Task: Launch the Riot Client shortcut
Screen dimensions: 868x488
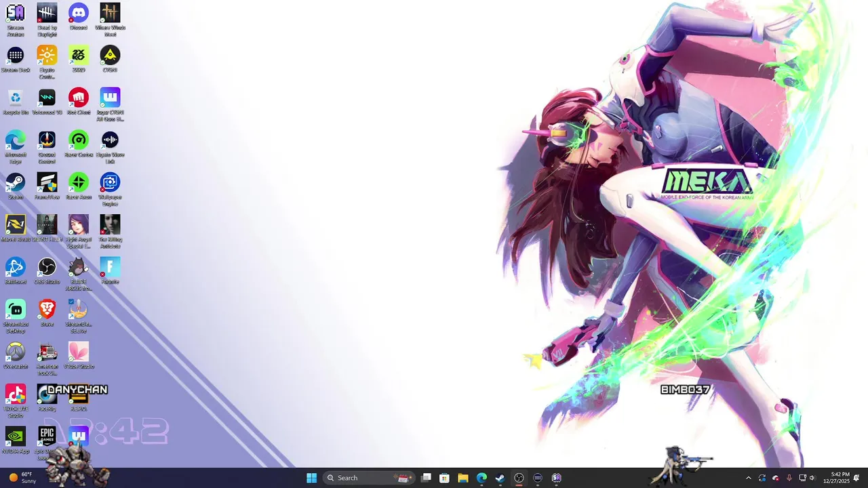Action: pos(79,101)
